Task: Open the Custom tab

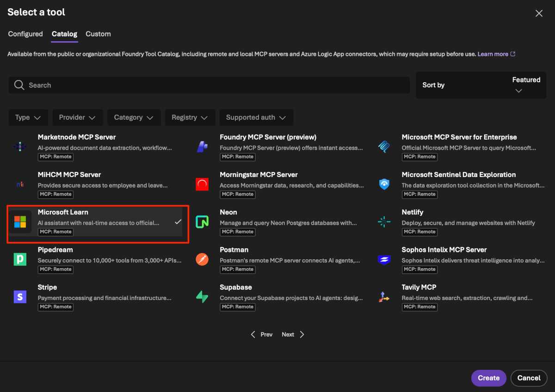Action: click(x=98, y=34)
